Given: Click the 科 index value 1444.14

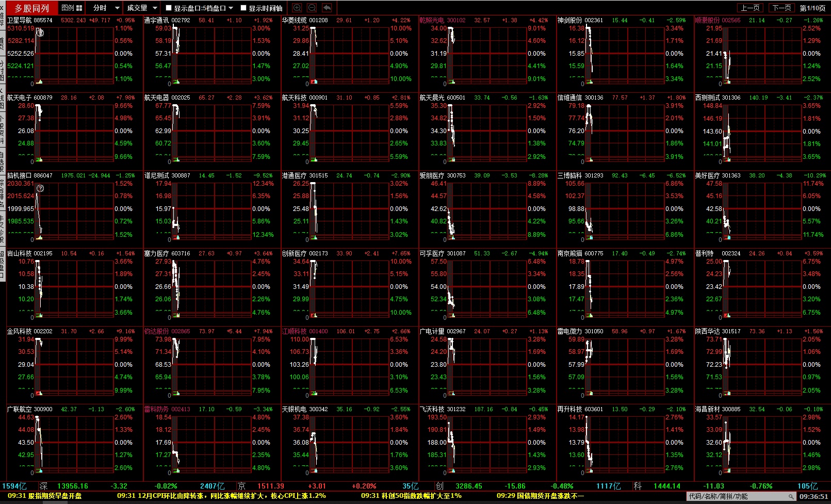Looking at the screenshot, I should click(x=667, y=486).
